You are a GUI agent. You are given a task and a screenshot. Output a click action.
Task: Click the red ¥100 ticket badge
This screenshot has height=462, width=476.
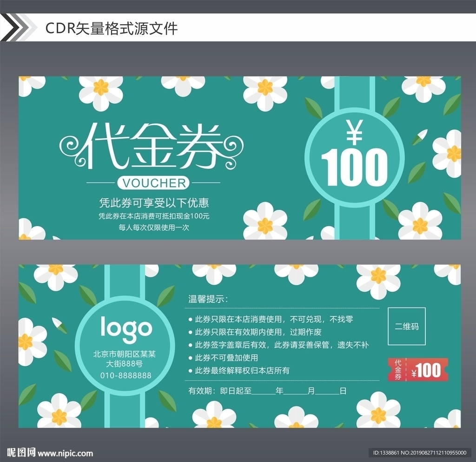[418, 369]
